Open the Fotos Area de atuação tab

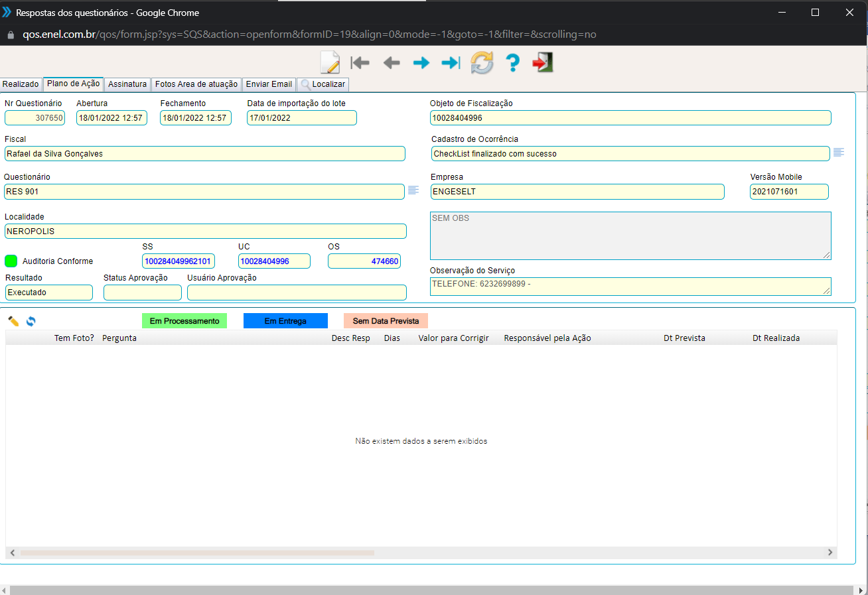click(196, 84)
